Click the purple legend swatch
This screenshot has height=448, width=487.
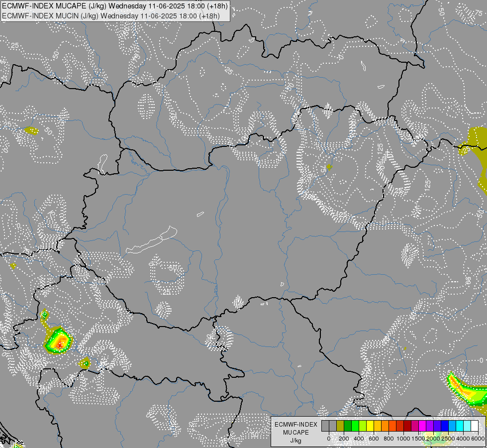[430, 426]
